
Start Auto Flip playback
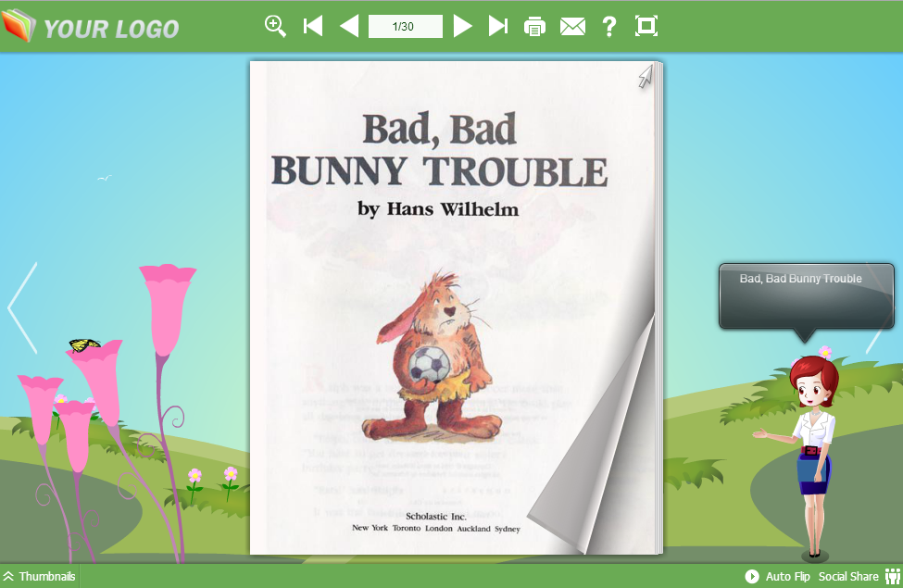pos(777,577)
